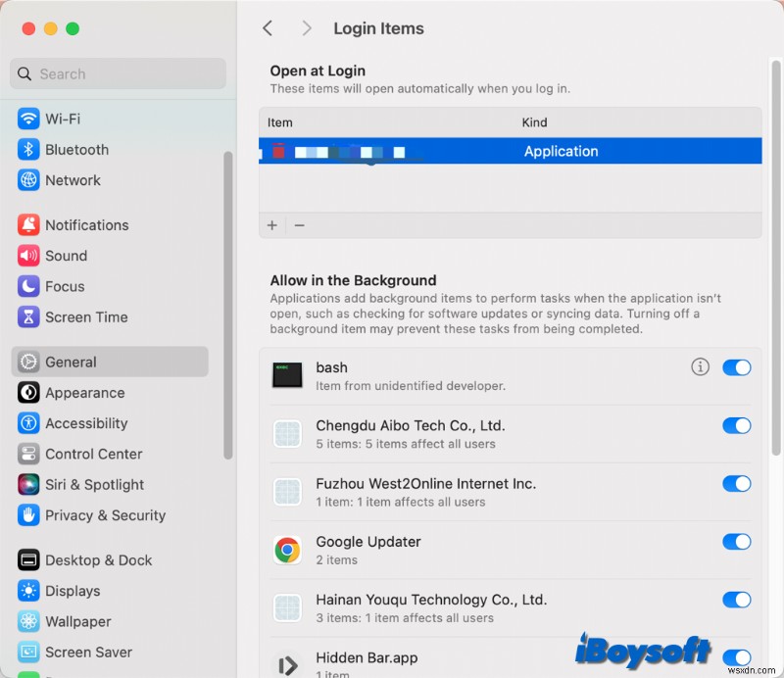Image resolution: width=784 pixels, height=678 pixels.
Task: Open Desktop & Dock icon
Action: coord(28,560)
